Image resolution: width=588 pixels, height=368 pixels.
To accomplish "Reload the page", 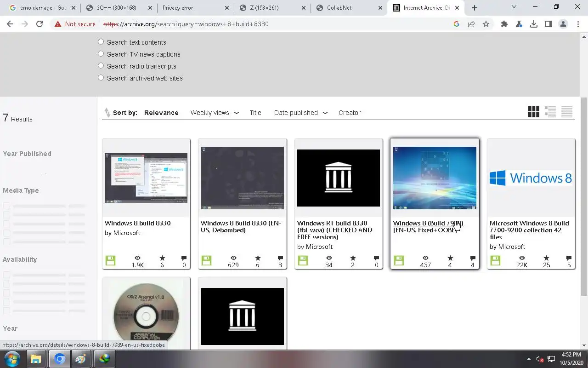I will (x=40, y=24).
